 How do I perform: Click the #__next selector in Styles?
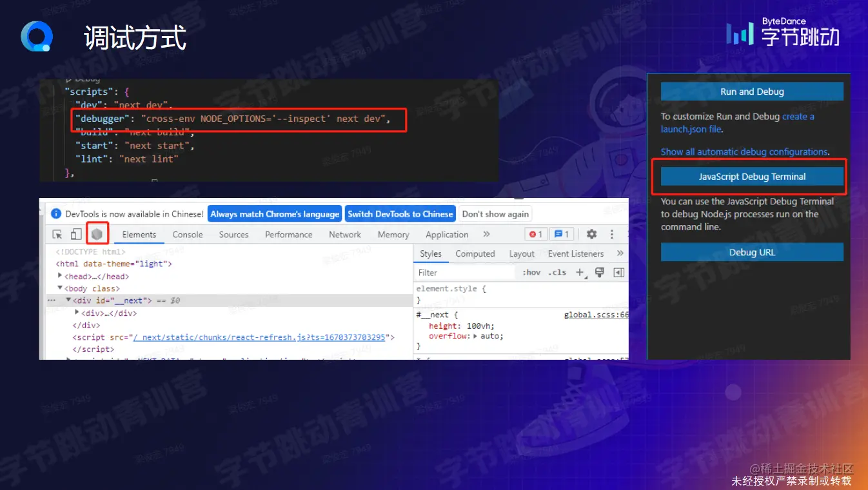[x=433, y=315]
